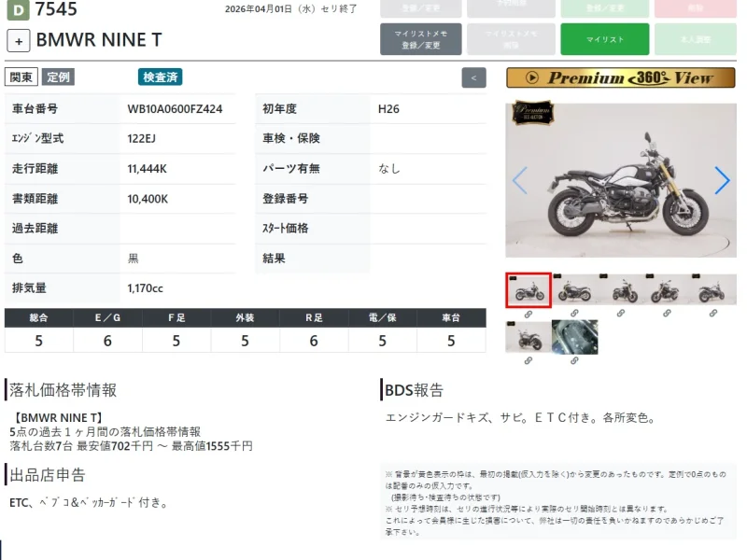Click the green マイリスト button

(604, 39)
